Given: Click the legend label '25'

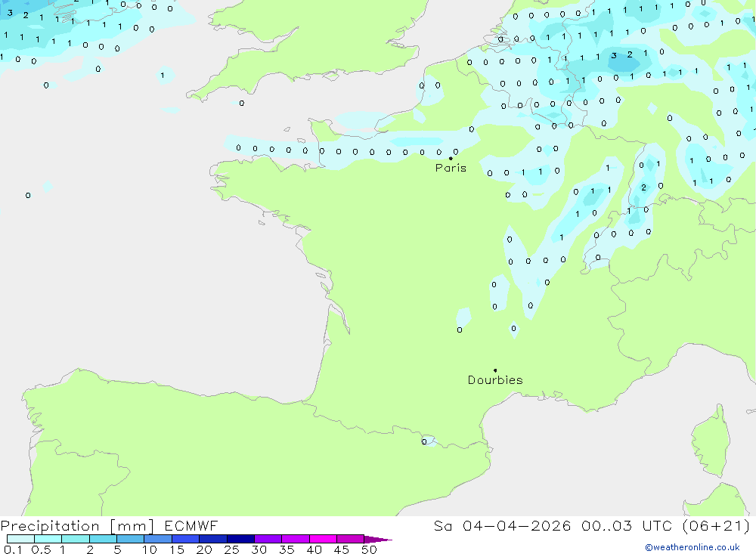Looking at the screenshot, I should (x=231, y=549).
